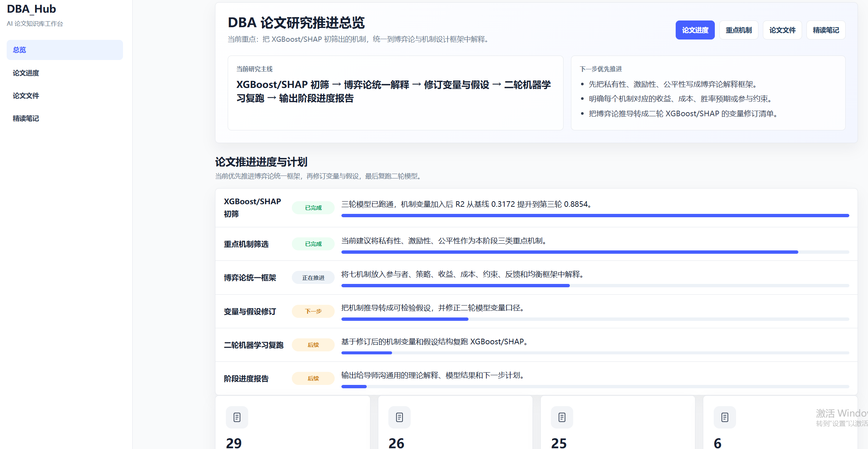Click the 论文进度 button in header
This screenshot has width=868, height=449.
click(695, 30)
